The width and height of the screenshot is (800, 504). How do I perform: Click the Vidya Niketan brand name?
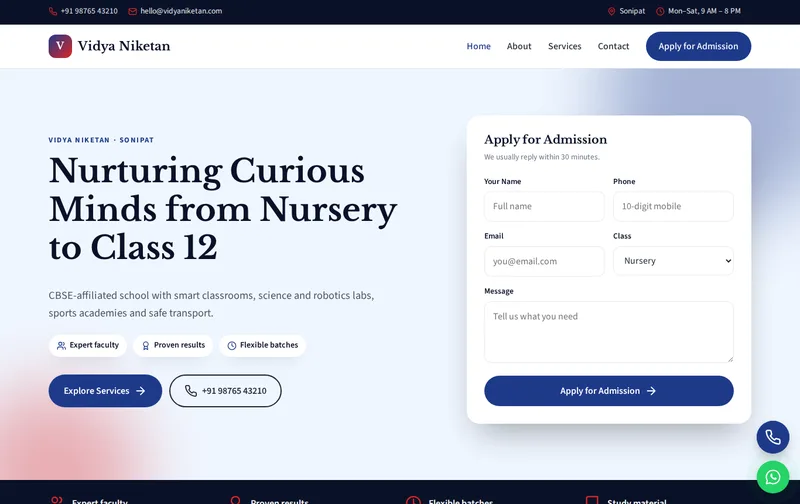pos(124,46)
